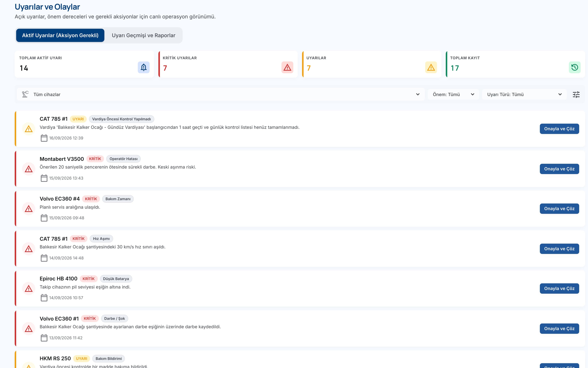
Task: Click the yellow triangle icon in Uyarılar card
Action: point(431,67)
